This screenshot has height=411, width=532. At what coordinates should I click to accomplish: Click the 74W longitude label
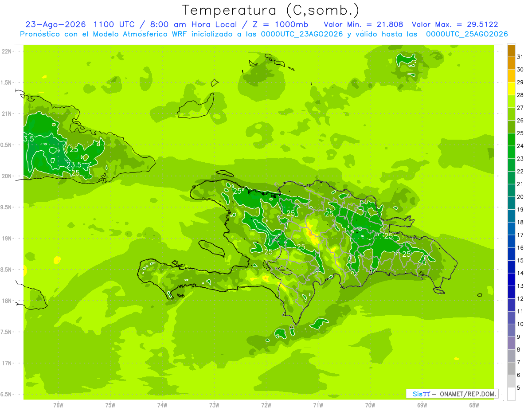tap(162, 405)
